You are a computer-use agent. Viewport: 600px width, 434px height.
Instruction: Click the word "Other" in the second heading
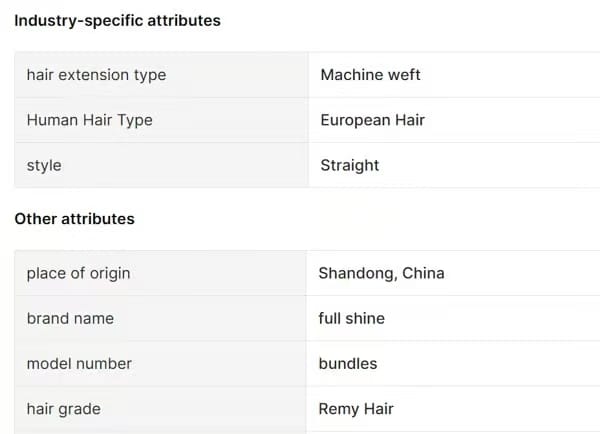pos(35,218)
